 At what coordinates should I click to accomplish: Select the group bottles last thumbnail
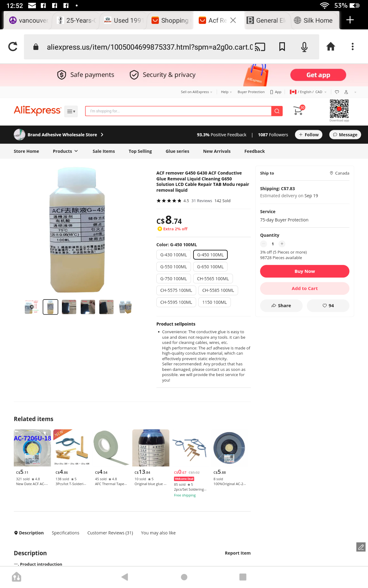(x=125, y=307)
